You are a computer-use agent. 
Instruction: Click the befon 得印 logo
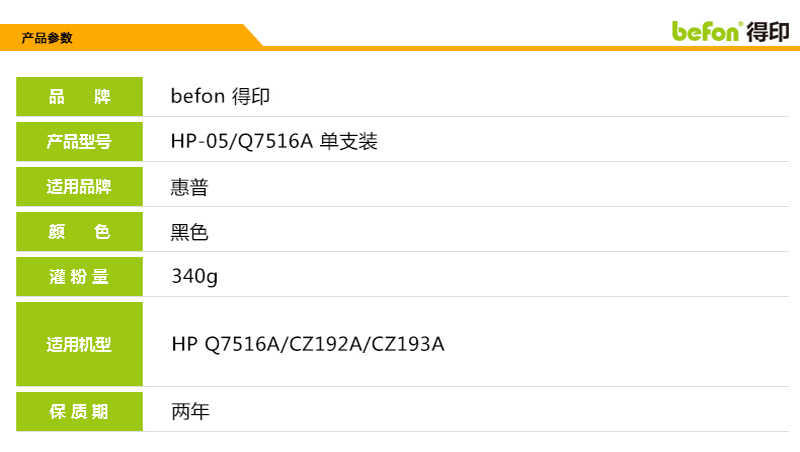(731, 32)
